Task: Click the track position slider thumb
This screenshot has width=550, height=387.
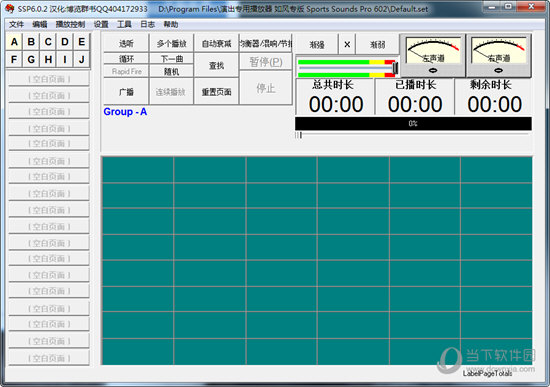Action: (x=300, y=135)
